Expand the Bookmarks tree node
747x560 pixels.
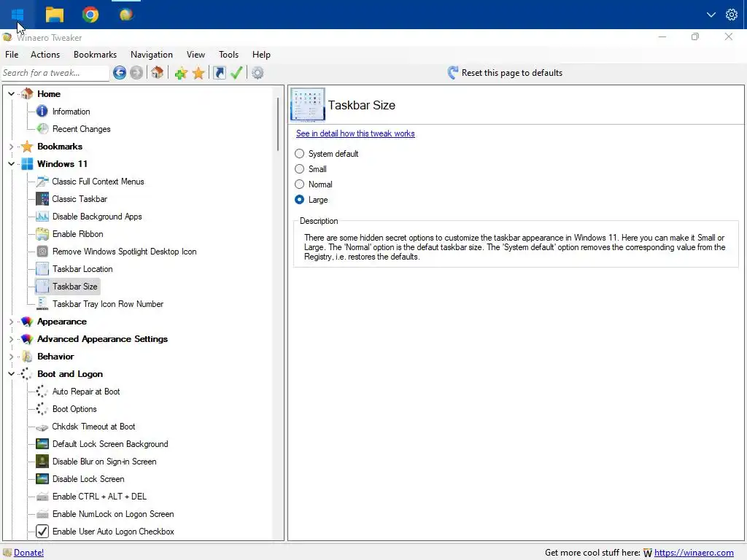(12, 146)
